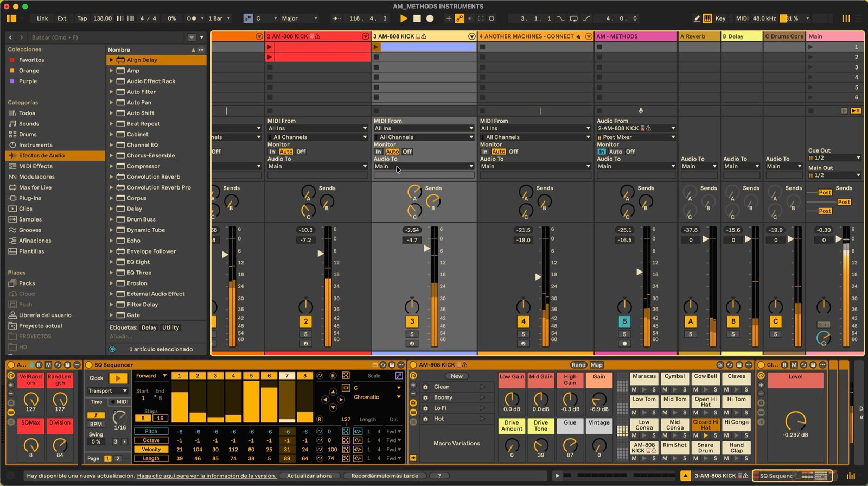Click the preview cue headphone knob on Main
This screenshot has width=868, height=486.
(824, 338)
